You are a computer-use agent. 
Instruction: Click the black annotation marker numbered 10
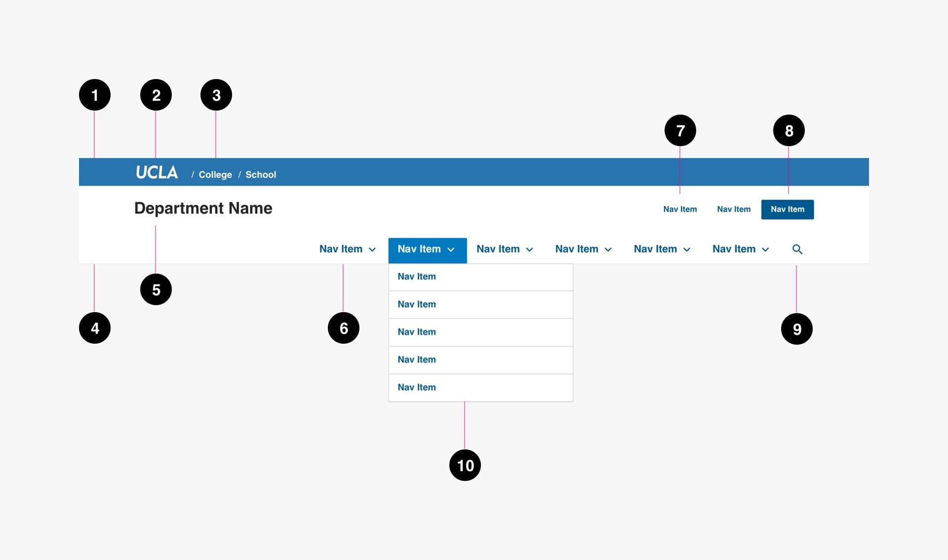pyautogui.click(x=465, y=465)
